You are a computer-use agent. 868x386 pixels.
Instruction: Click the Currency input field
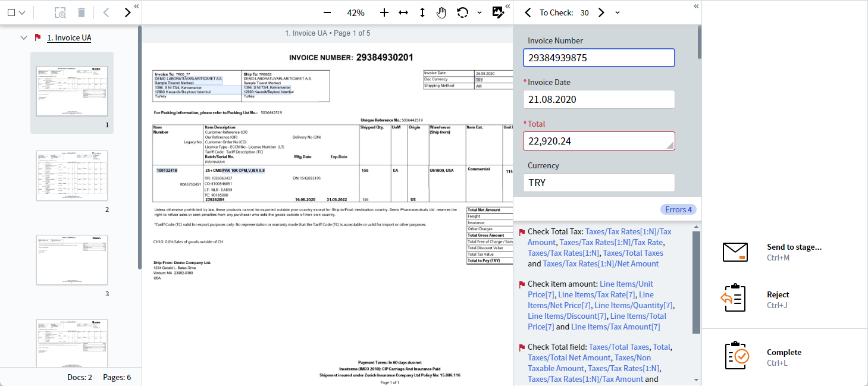(x=599, y=183)
